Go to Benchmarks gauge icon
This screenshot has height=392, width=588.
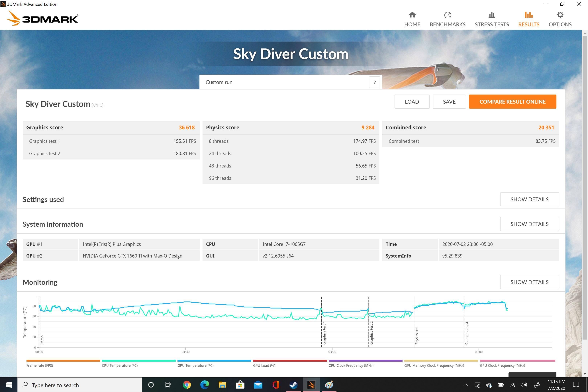point(448,15)
